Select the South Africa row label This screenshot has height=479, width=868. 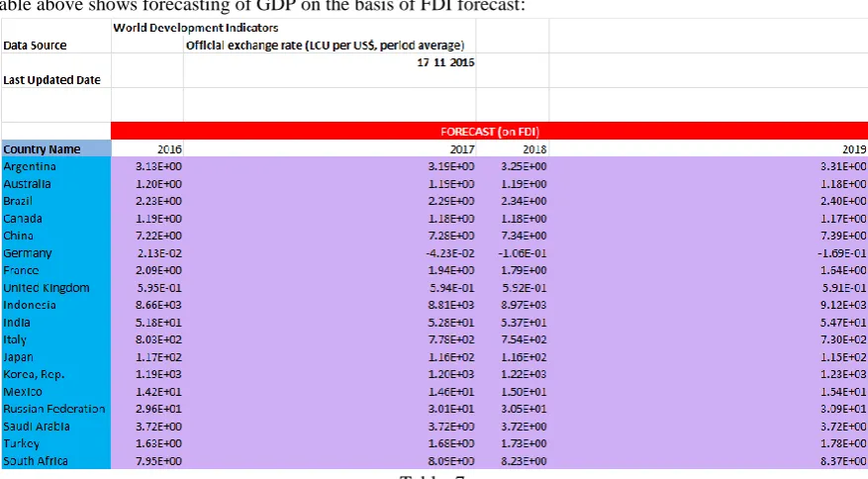36,461
